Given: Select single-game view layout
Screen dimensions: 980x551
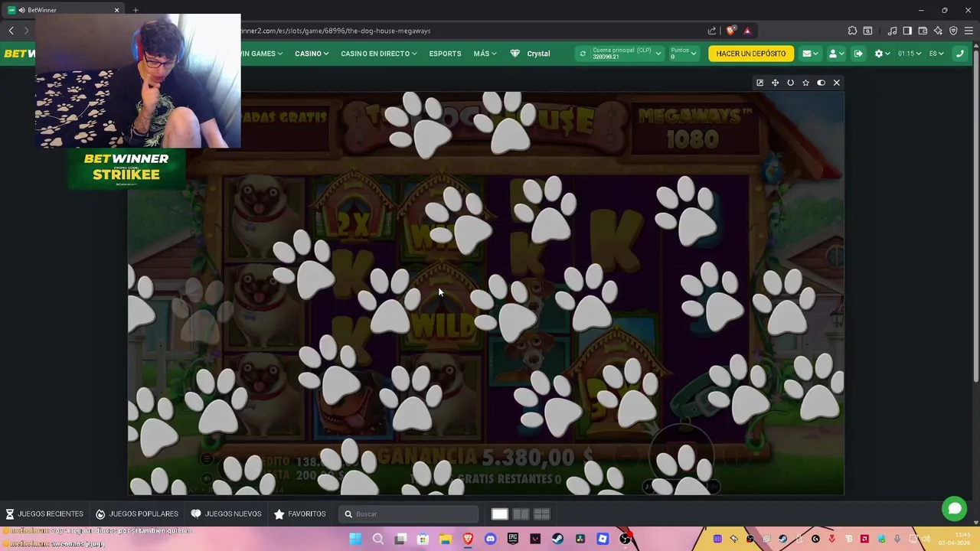Looking at the screenshot, I should click(499, 514).
